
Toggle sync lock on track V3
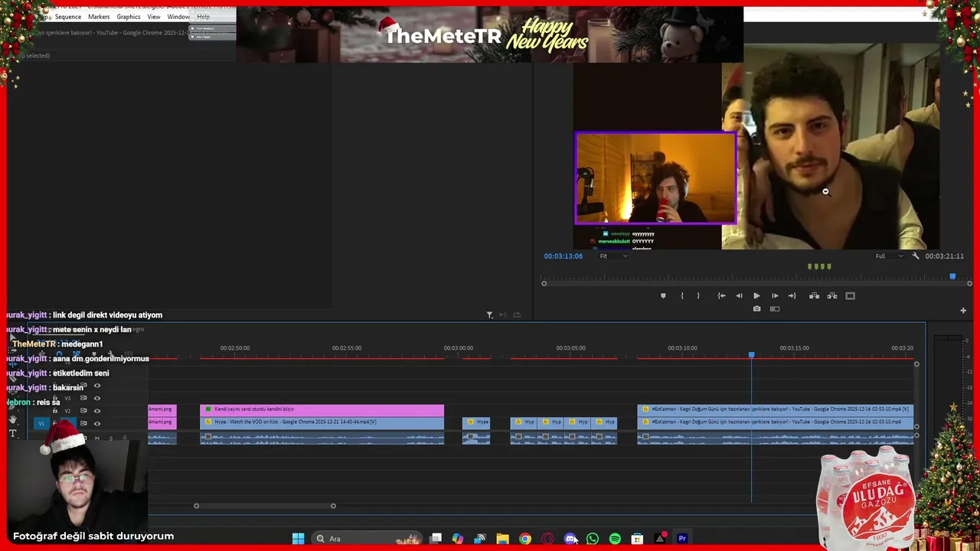83,398
